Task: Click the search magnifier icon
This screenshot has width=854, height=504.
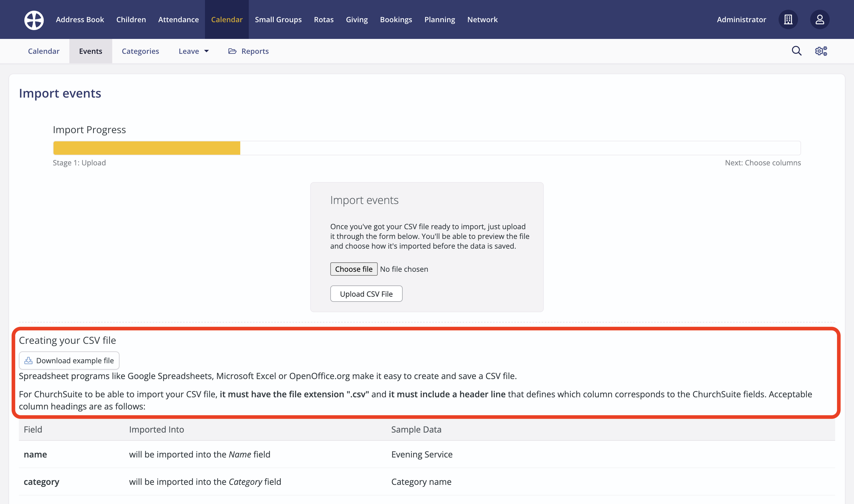Action: (x=796, y=51)
